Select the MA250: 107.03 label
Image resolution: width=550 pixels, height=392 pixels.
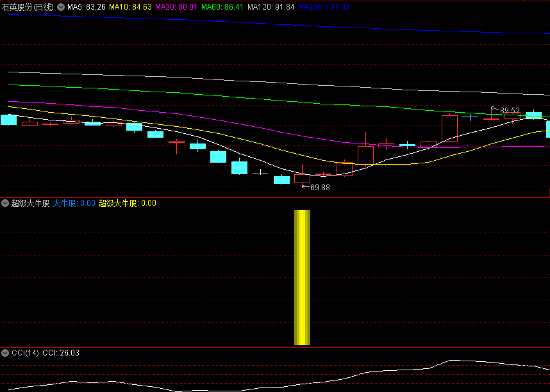[x=324, y=7]
